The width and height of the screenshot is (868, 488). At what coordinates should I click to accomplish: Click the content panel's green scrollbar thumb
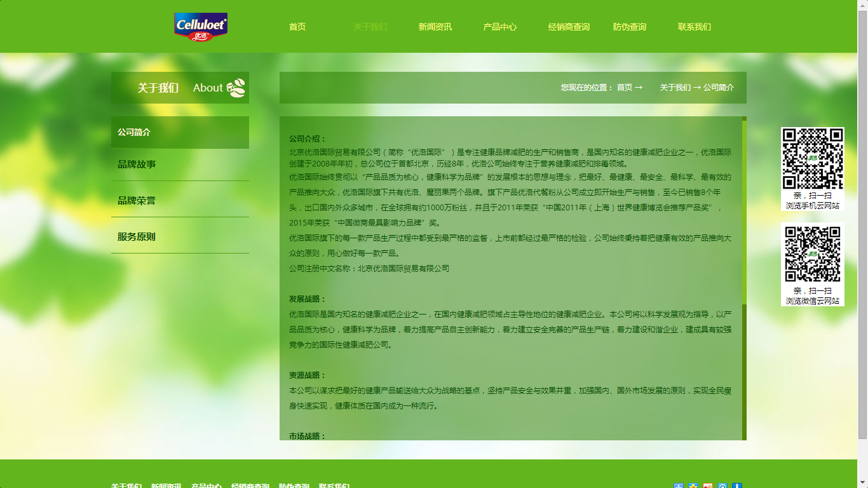[x=744, y=212]
